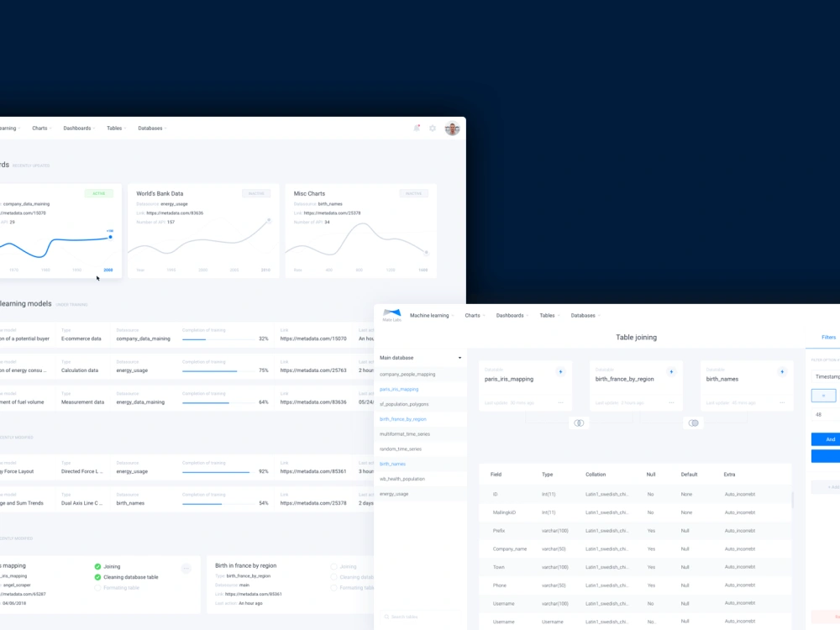Toggle Joining in Birth in france card
Viewport: 840px width, 630px height.
click(x=333, y=566)
